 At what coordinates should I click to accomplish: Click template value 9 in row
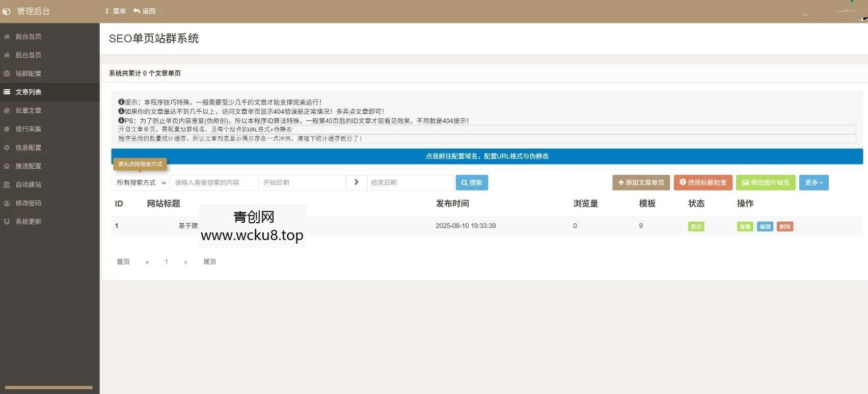coord(641,226)
